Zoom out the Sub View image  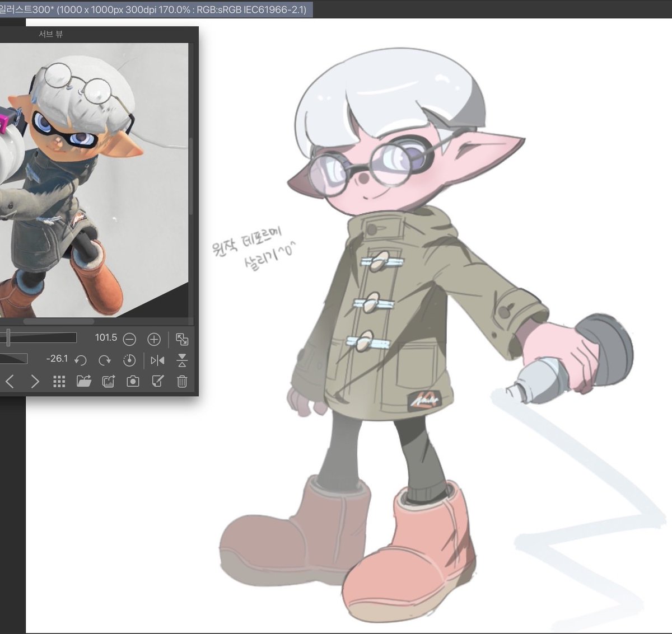click(129, 339)
